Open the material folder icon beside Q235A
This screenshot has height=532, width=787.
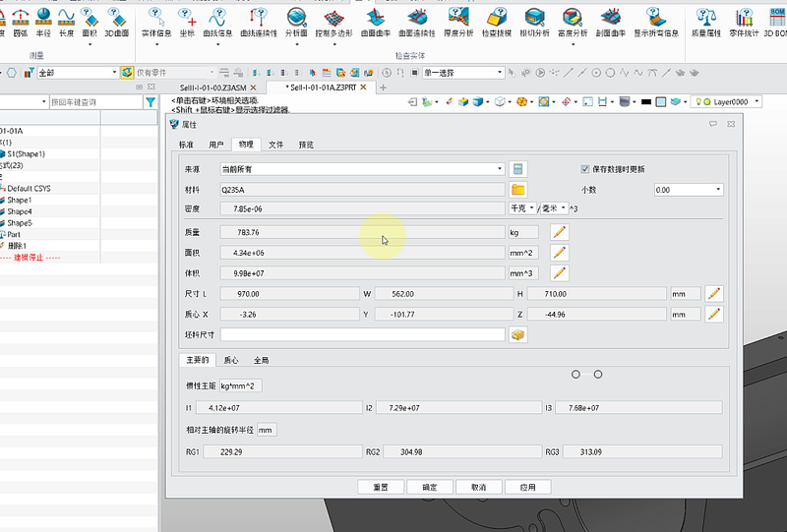pyautogui.click(x=518, y=189)
